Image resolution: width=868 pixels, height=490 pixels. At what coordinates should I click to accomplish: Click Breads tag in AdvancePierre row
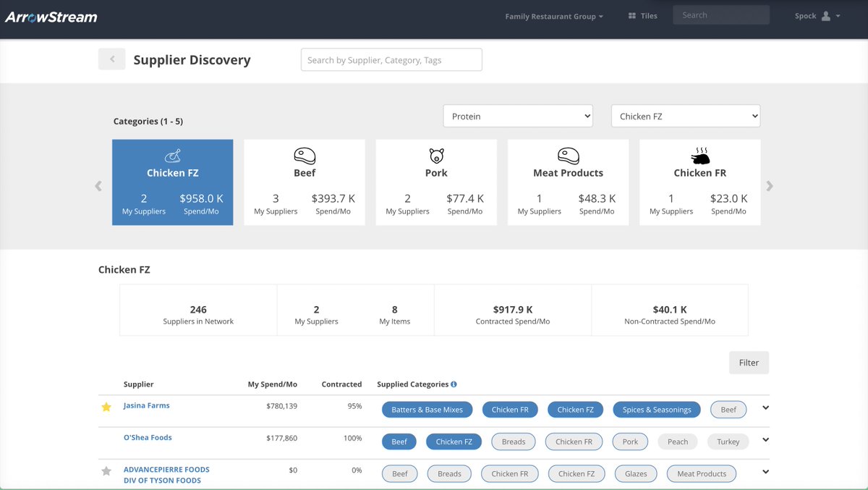pyautogui.click(x=449, y=474)
